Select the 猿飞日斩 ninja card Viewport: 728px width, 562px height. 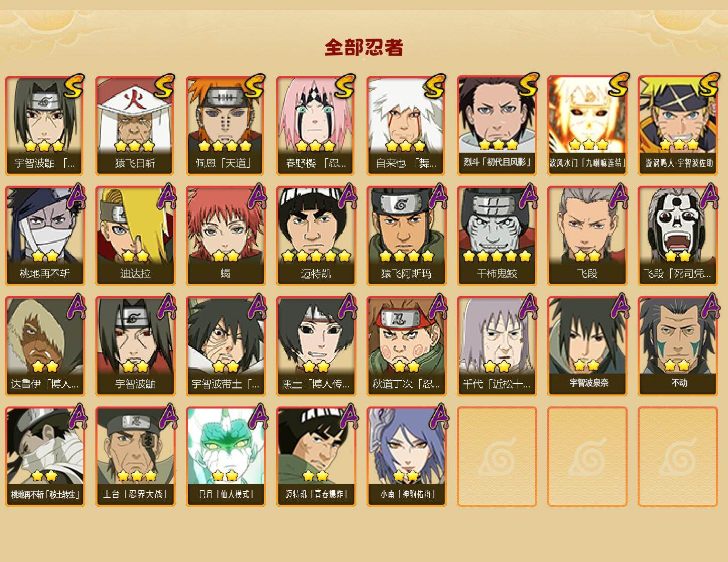pos(136,125)
